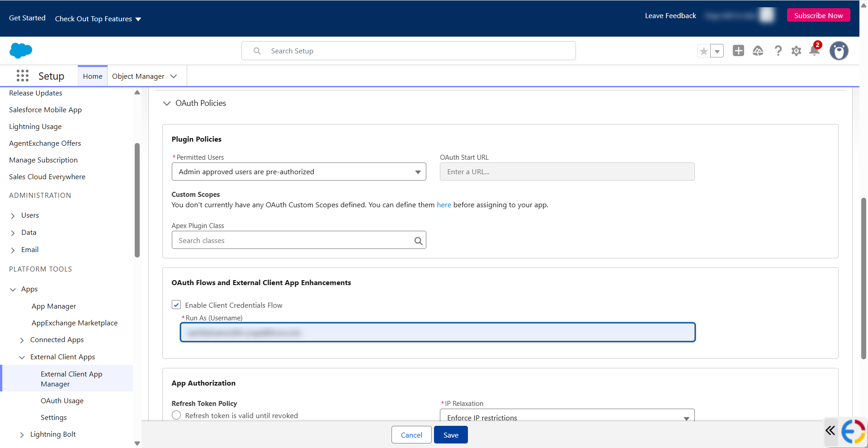868x448 pixels.
Task: Click the Subscribe Now button
Action: (818, 15)
